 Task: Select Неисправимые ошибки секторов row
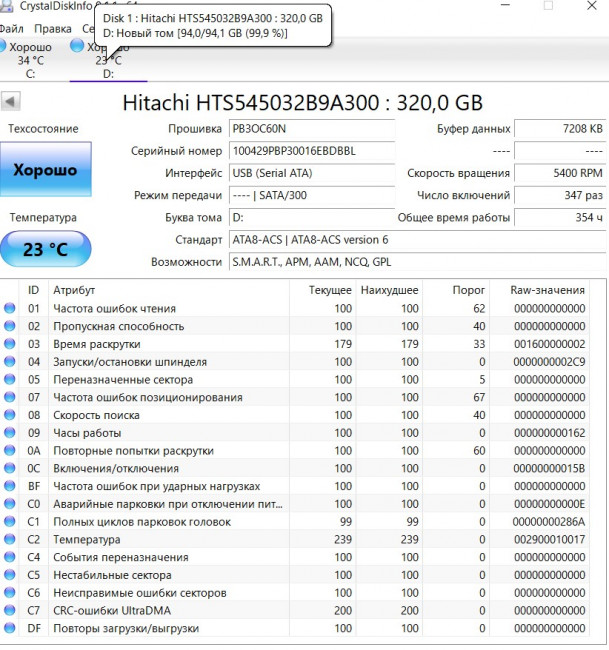[x=295, y=592]
